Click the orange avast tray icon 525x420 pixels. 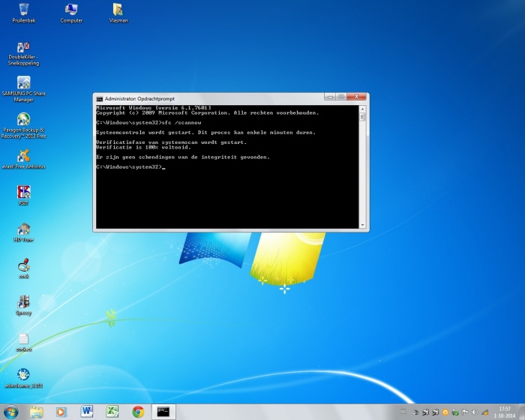(x=445, y=412)
